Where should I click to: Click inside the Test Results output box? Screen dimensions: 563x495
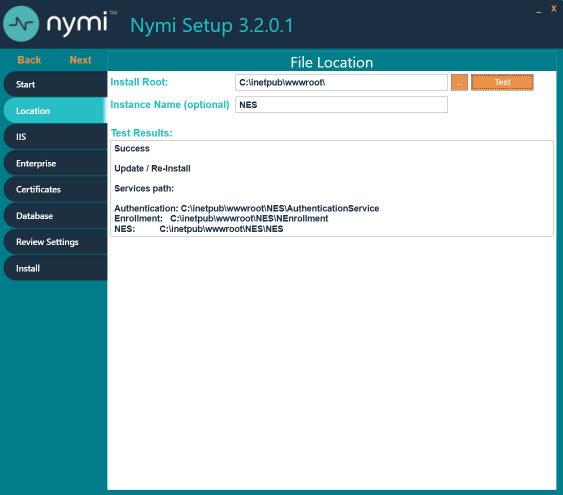pos(332,188)
